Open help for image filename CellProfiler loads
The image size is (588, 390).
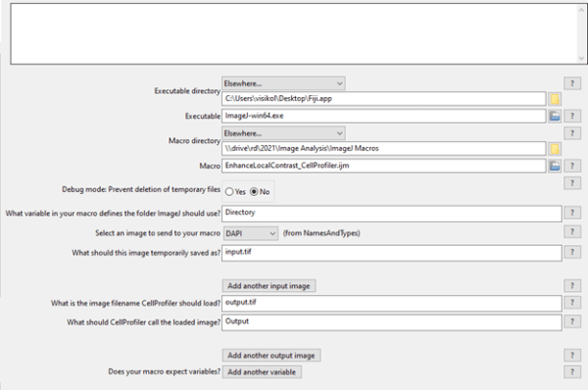pyautogui.click(x=572, y=302)
